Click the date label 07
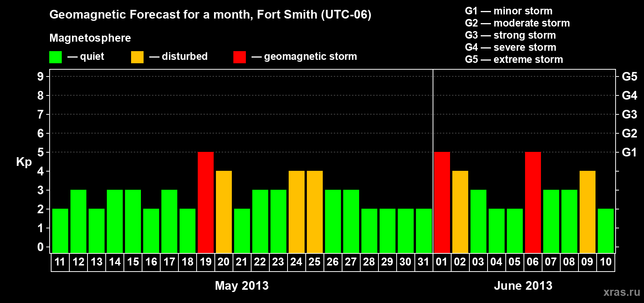The height and width of the screenshot is (303, 644). [x=551, y=262]
